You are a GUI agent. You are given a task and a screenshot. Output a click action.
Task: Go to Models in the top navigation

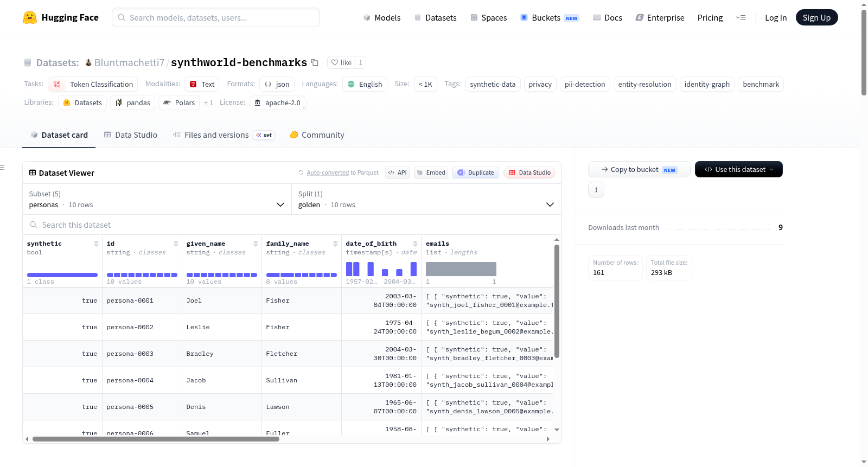[x=382, y=17]
